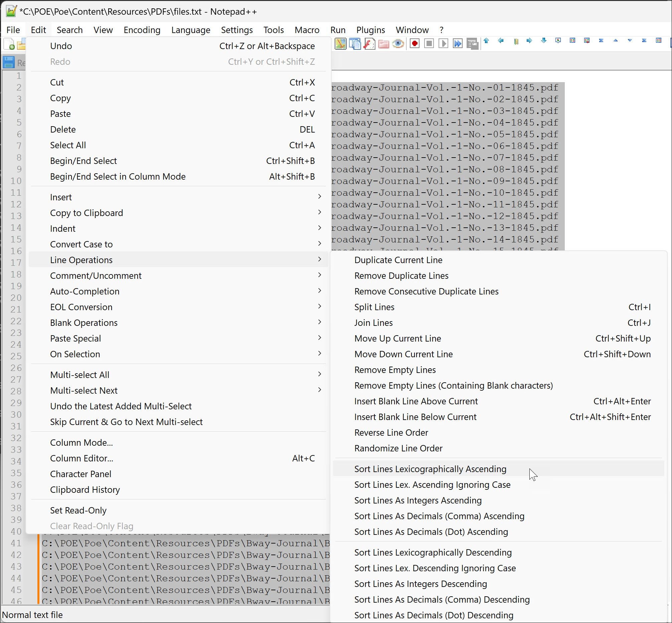Open the Document List panel
The width and height of the screenshot is (672, 623).
[355, 44]
